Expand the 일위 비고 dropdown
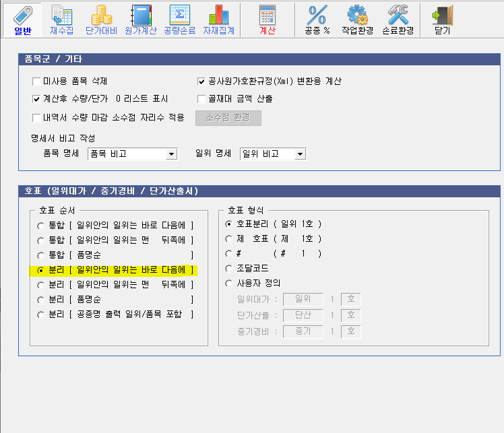Image resolution: width=504 pixels, height=433 pixels. point(300,154)
